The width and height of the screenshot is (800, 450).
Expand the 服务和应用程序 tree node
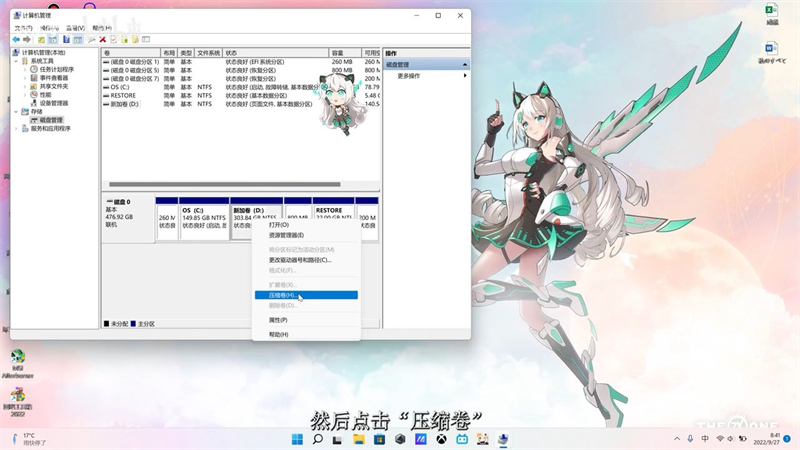coord(16,129)
